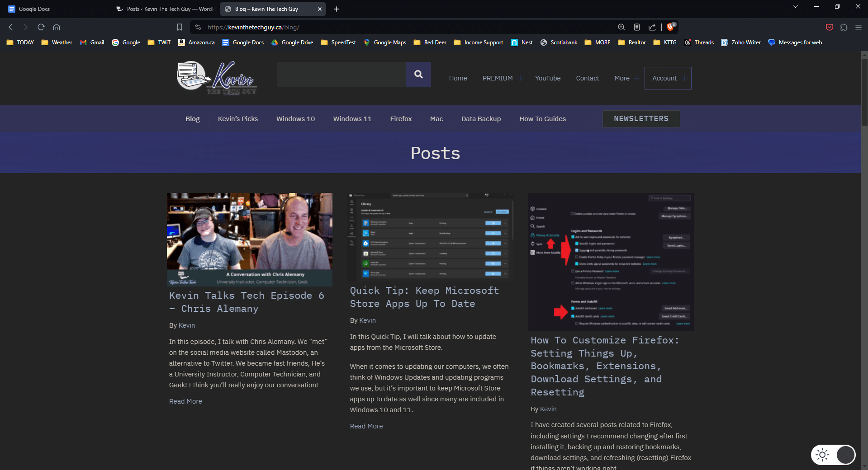The height and width of the screenshot is (470, 868).
Task: Open Brave Shields lion icon
Action: [671, 27]
